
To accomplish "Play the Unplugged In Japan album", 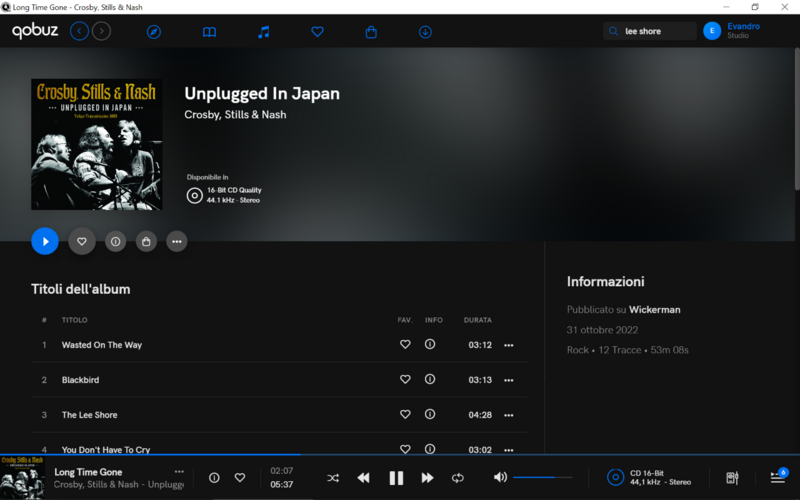I will pyautogui.click(x=45, y=241).
